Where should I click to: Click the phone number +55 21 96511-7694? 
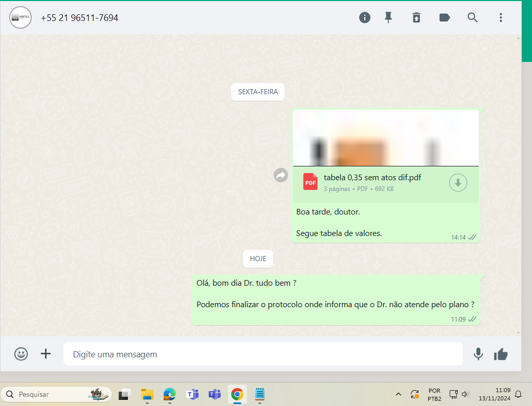[80, 18]
